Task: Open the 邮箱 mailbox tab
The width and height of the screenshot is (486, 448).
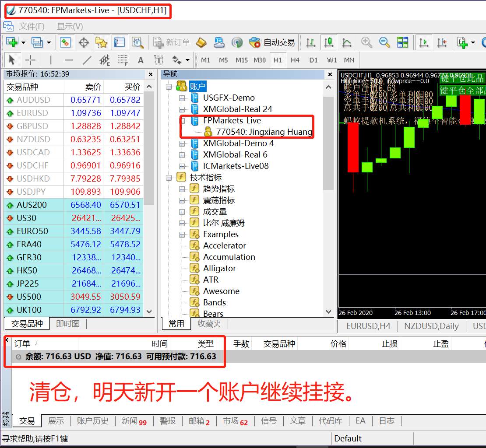Action: tap(199, 421)
